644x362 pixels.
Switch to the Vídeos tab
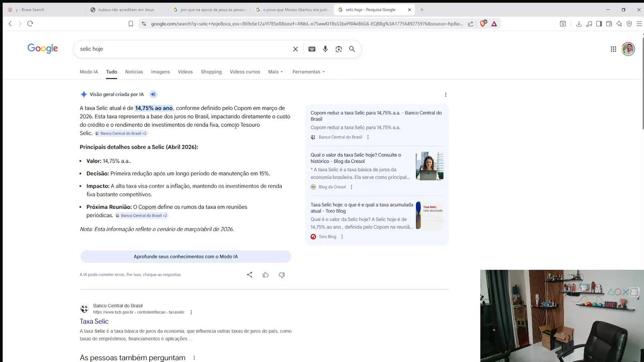[185, 72]
